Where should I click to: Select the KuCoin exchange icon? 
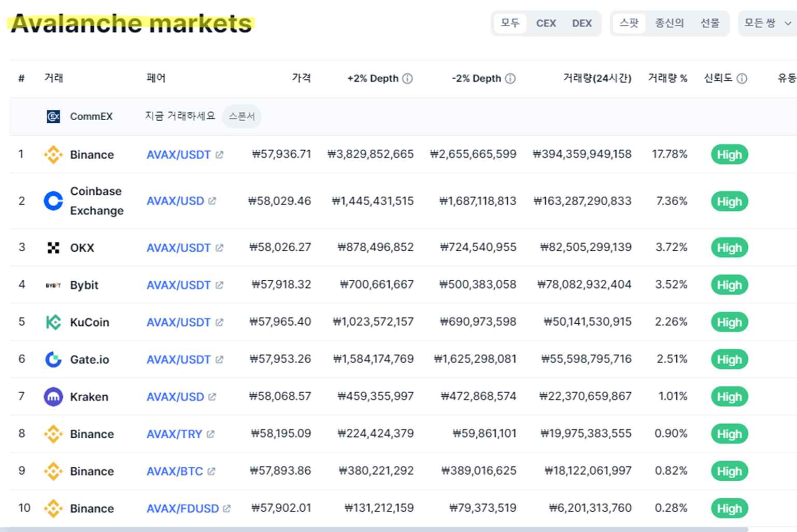coord(53,322)
